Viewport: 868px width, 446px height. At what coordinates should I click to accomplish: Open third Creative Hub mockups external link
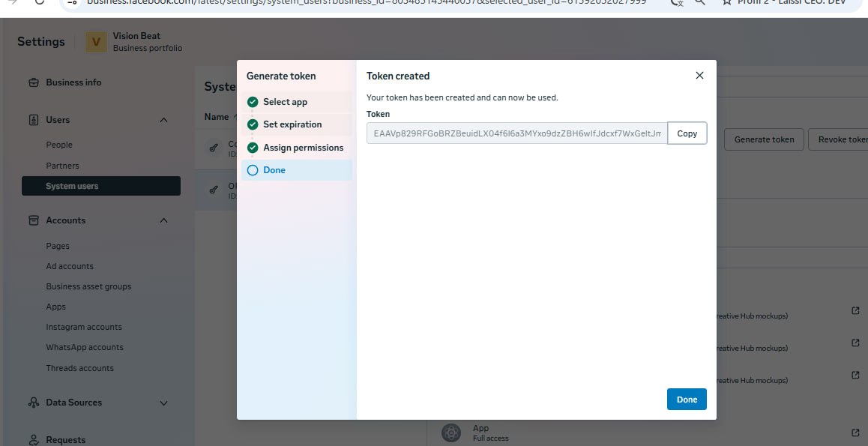[855, 375]
